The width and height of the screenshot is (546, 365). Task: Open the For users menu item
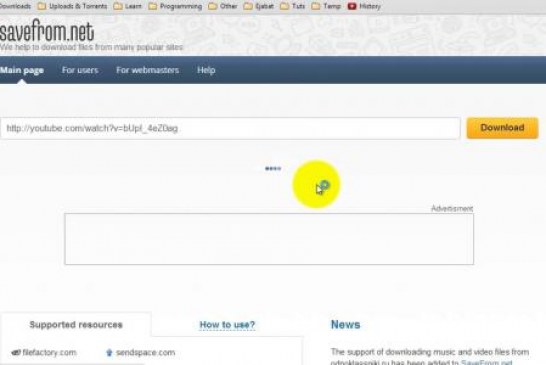click(80, 70)
